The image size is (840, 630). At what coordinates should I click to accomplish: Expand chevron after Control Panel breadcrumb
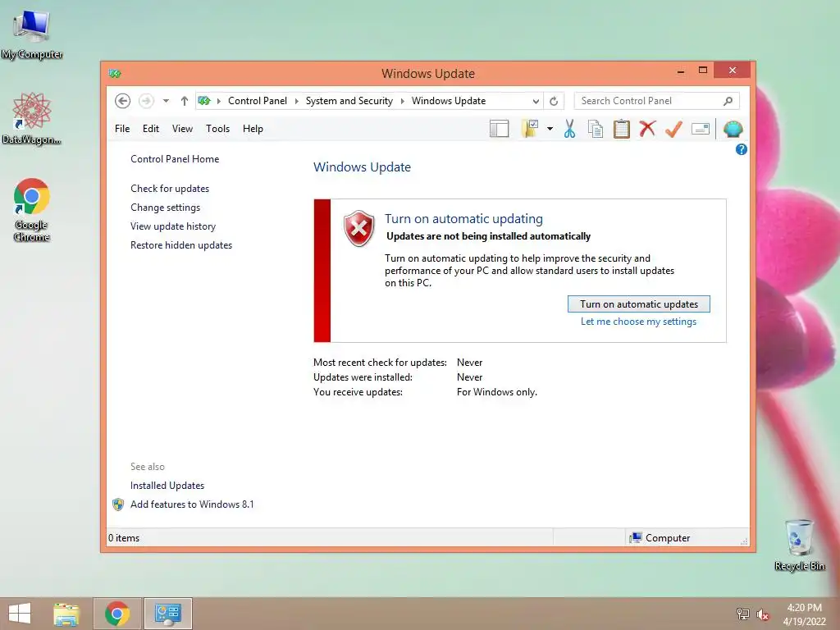point(296,101)
